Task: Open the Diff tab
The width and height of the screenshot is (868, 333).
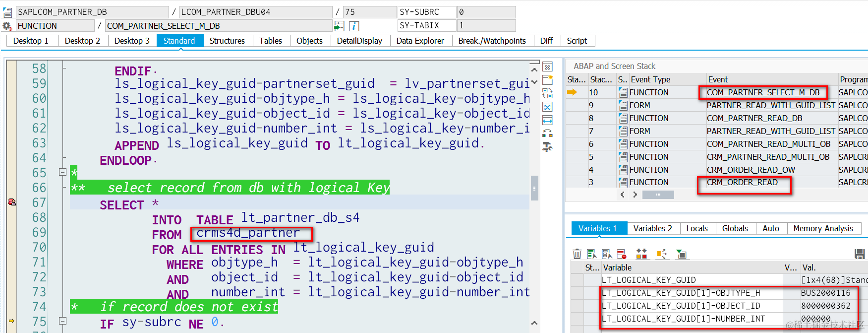Action: (x=546, y=41)
